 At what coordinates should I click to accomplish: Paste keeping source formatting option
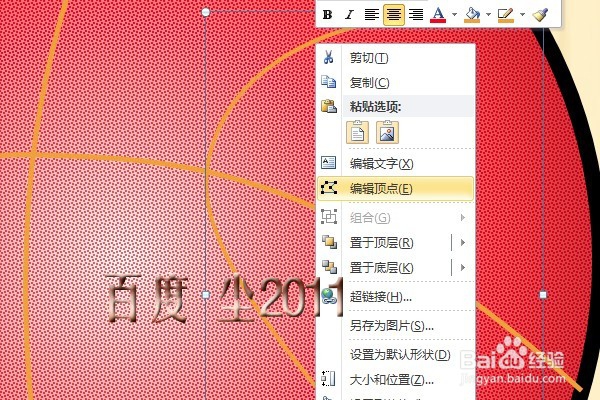click(x=357, y=132)
